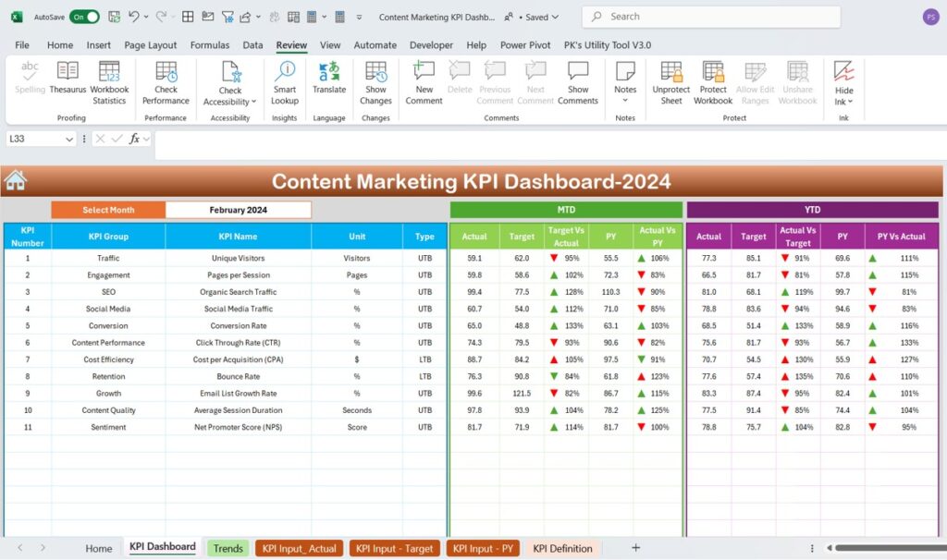Open the Formulas ribbon tab
This screenshot has height=560, width=947.
pos(210,44)
